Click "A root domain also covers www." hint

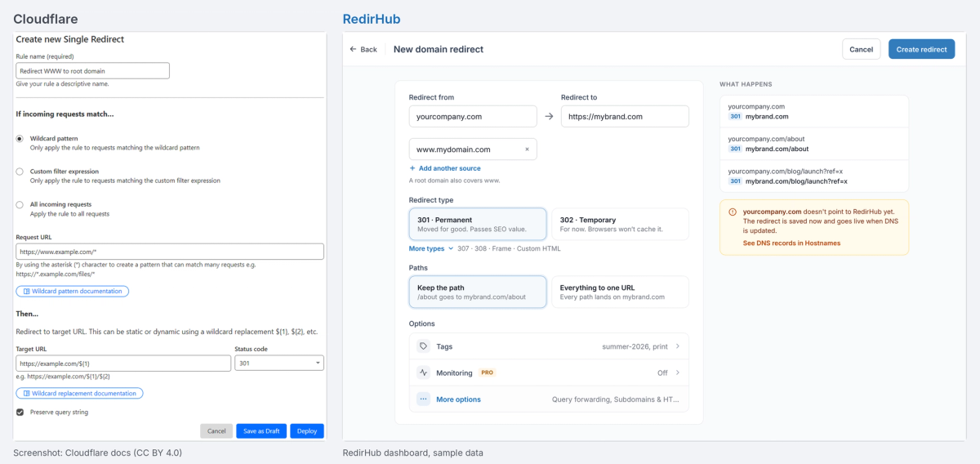[454, 181]
